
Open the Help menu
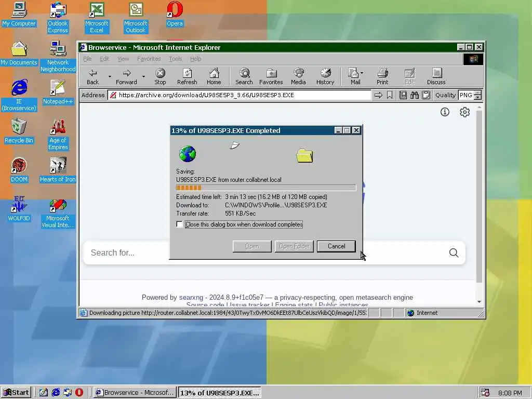[195, 59]
